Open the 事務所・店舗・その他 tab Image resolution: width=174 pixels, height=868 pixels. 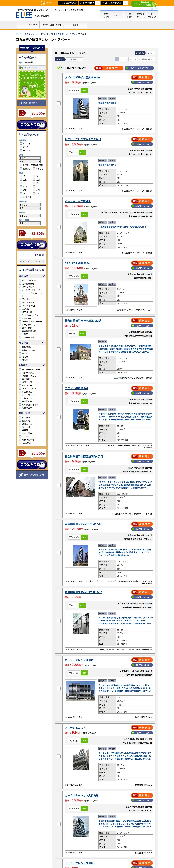pos(52,25)
